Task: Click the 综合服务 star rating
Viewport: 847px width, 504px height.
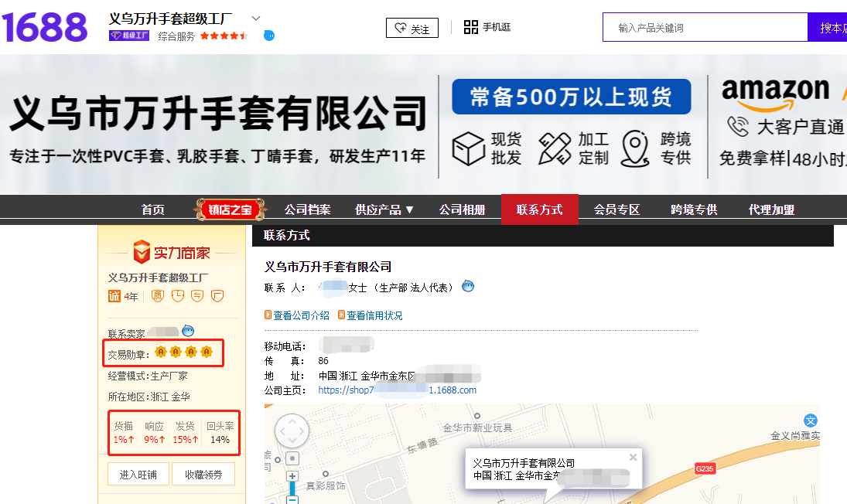Action: pyautogui.click(x=224, y=36)
